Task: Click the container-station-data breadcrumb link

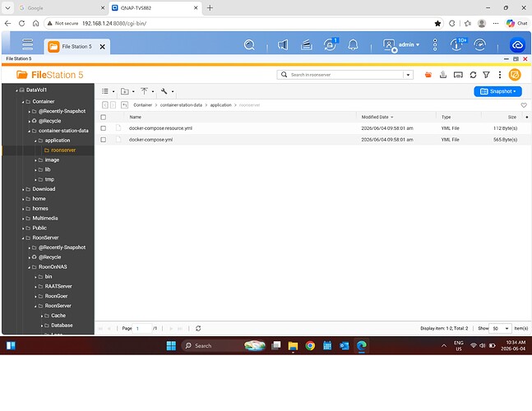Action: [x=181, y=105]
